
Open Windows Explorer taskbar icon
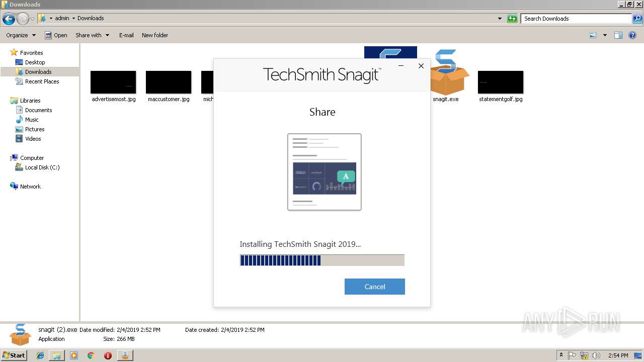pyautogui.click(x=57, y=355)
